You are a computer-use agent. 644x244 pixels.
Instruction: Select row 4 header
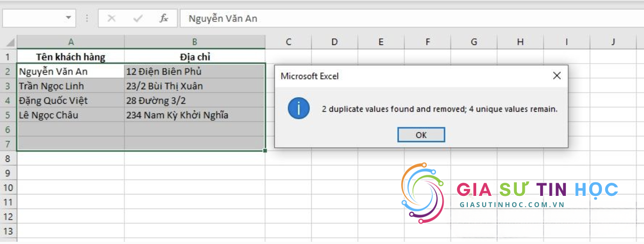coord(8,100)
